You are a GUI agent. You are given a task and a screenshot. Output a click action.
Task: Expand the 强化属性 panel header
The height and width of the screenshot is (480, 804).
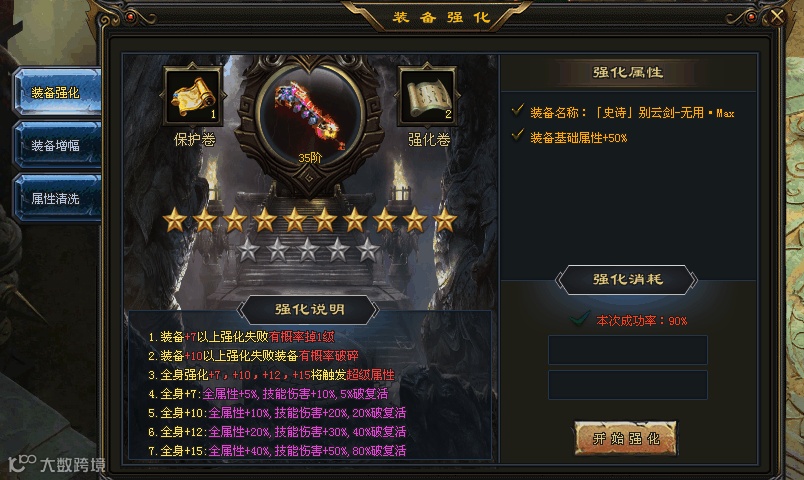click(628, 72)
